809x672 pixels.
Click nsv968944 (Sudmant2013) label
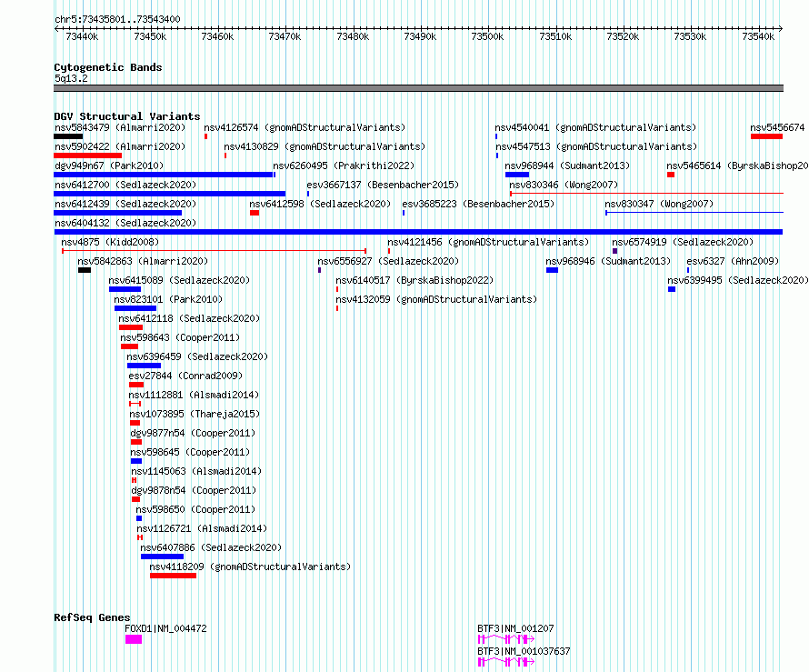[x=567, y=165]
